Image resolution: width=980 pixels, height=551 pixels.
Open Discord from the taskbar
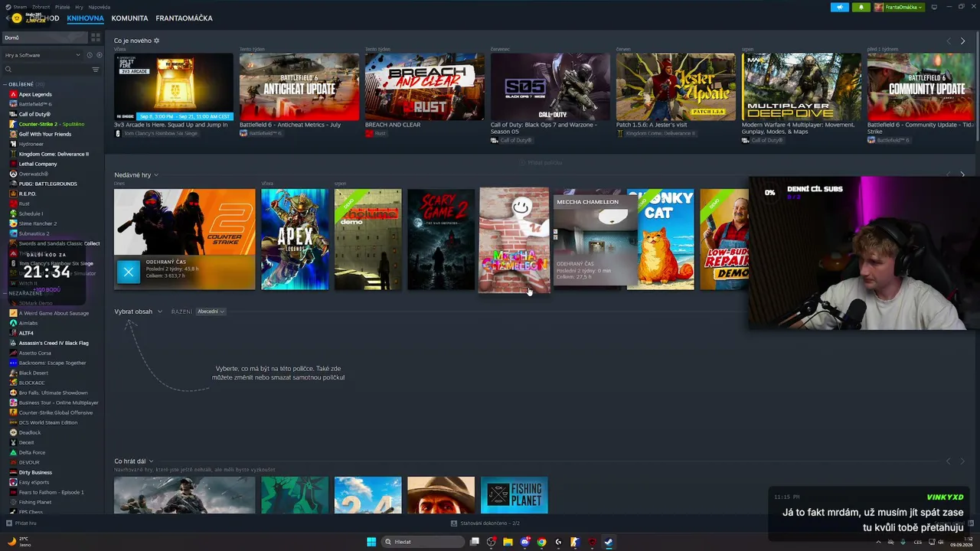[524, 542]
